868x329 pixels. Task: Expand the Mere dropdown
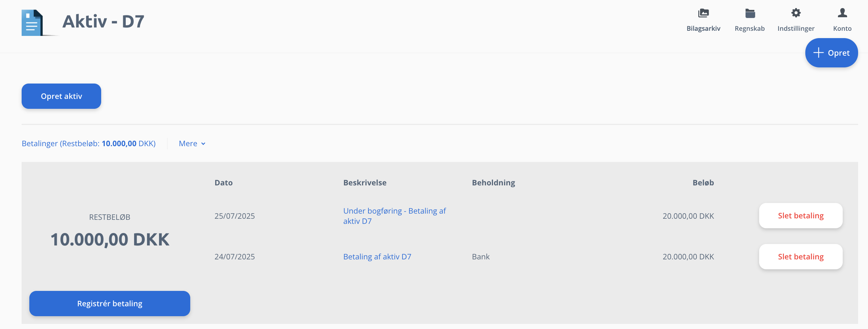click(x=192, y=144)
